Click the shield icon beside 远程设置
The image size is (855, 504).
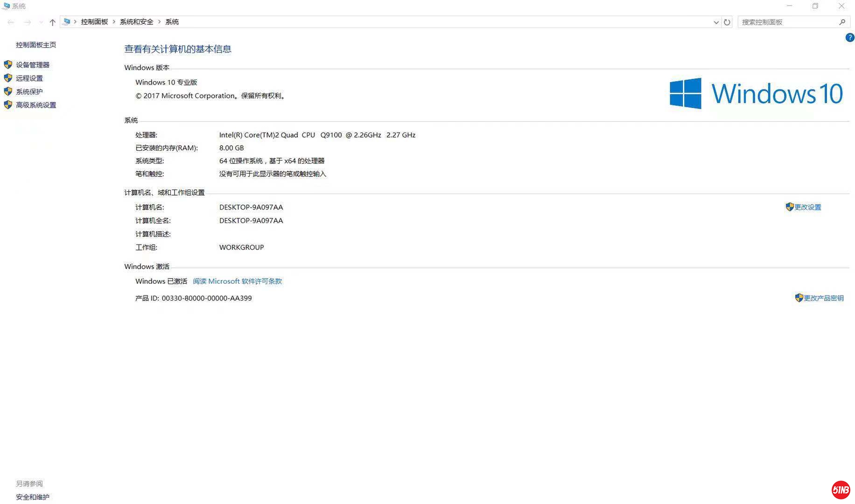(8, 78)
